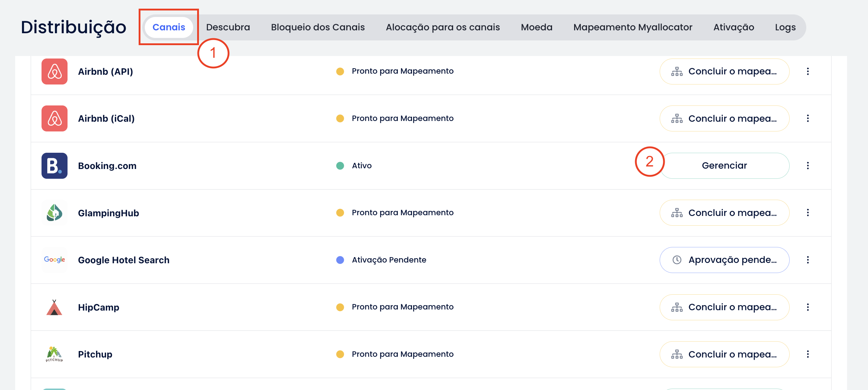868x390 pixels.
Task: Open the Logs tab
Action: [785, 27]
